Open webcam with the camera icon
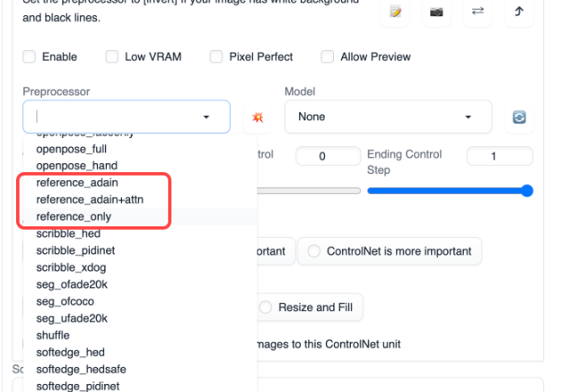Viewport: 561px width, 392px height. tap(435, 13)
